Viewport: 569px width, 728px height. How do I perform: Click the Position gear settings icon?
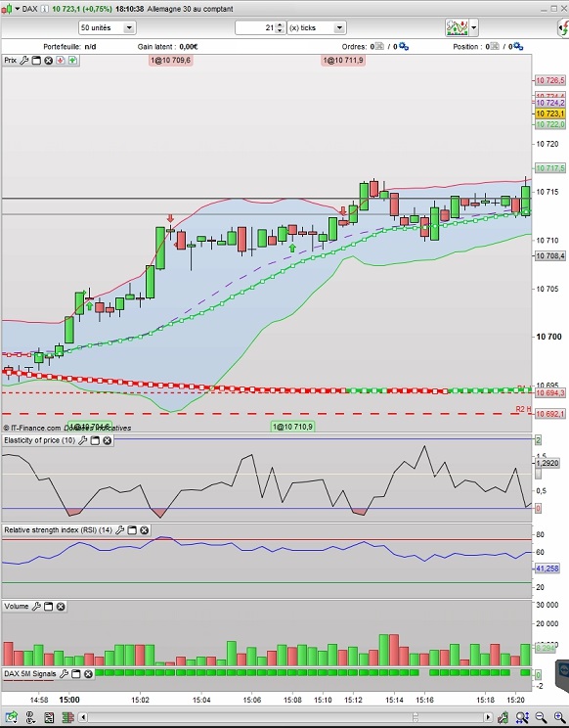coord(518,46)
